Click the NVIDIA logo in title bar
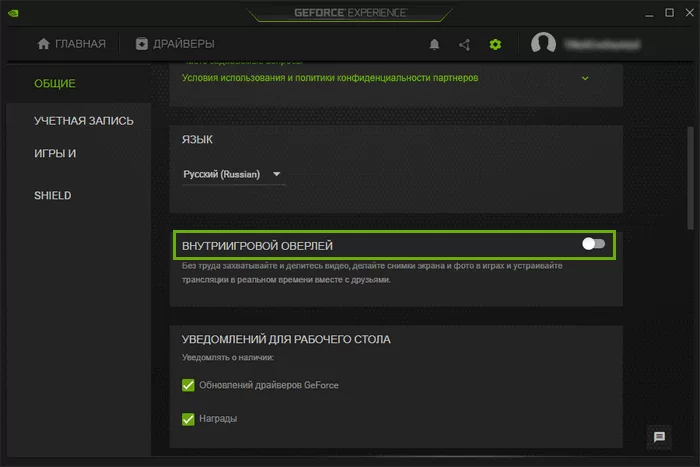The width and height of the screenshot is (700, 467). [13, 10]
